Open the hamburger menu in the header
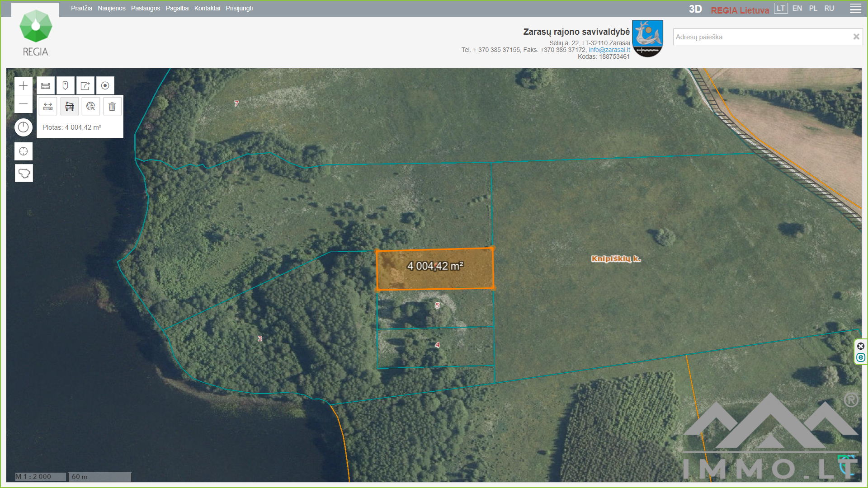The width and height of the screenshot is (868, 488). 855,9
